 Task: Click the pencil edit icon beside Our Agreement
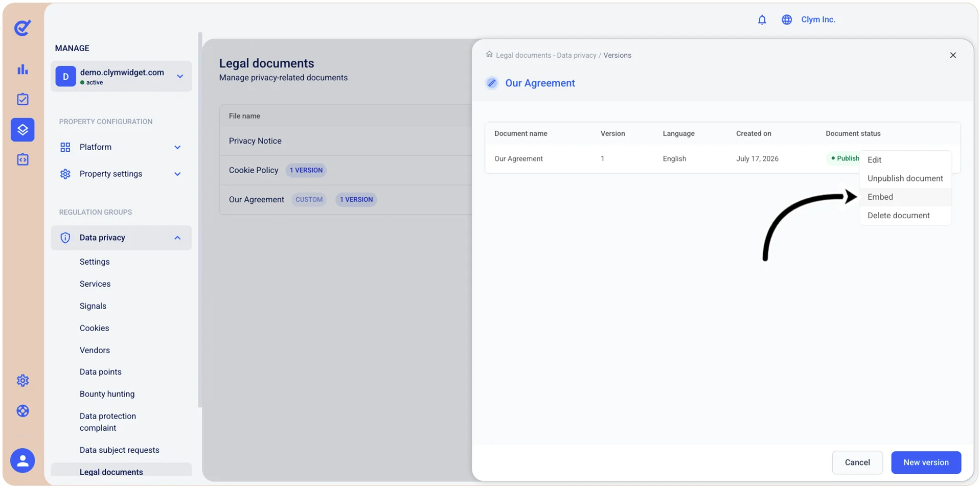[492, 83]
